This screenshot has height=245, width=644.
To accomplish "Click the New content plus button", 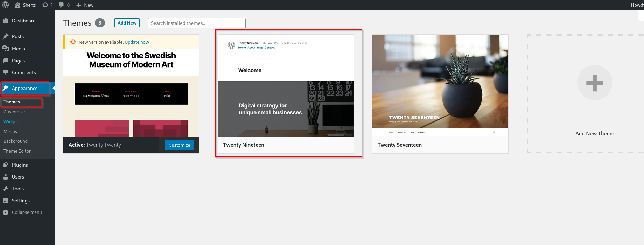I will (85, 5).
